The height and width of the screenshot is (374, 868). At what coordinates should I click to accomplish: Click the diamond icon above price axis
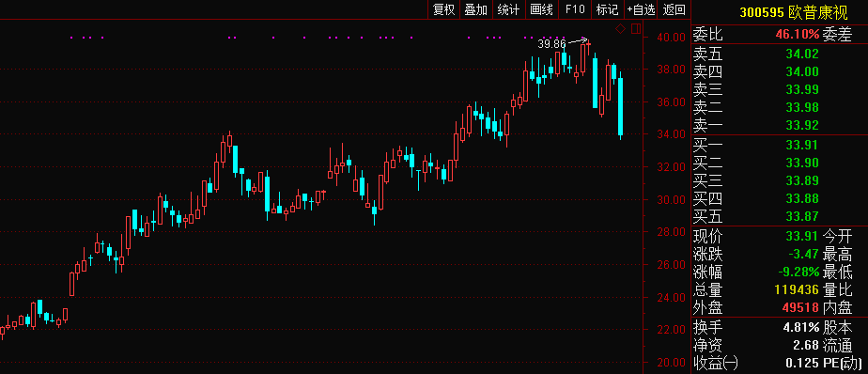click(x=621, y=28)
